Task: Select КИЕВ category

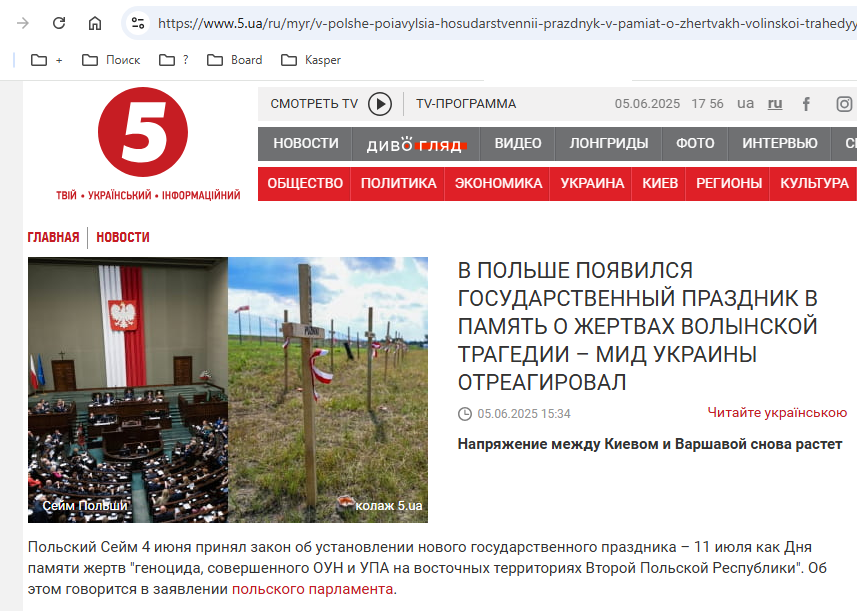Action: pyautogui.click(x=660, y=184)
